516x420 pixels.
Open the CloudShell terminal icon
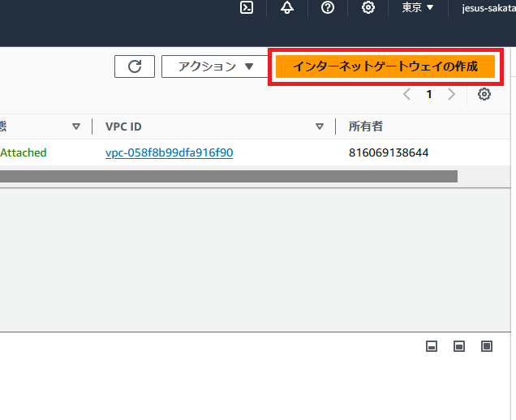point(247,7)
